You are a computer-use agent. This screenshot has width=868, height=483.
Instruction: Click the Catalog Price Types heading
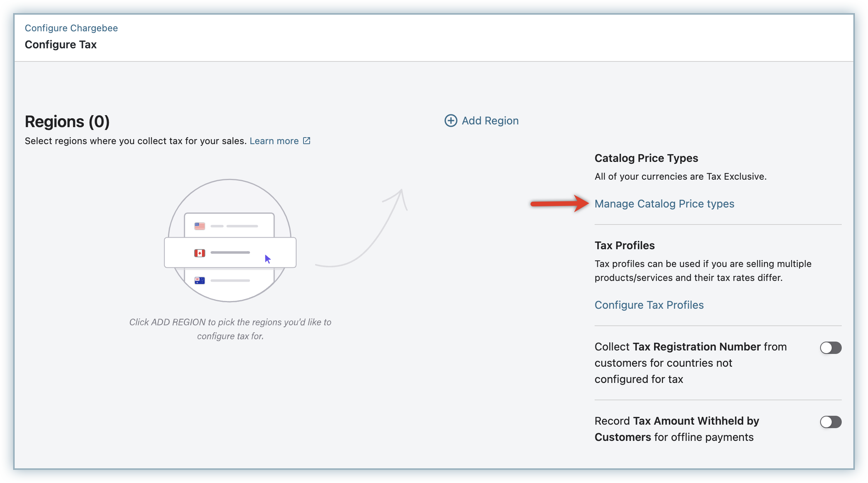(646, 158)
